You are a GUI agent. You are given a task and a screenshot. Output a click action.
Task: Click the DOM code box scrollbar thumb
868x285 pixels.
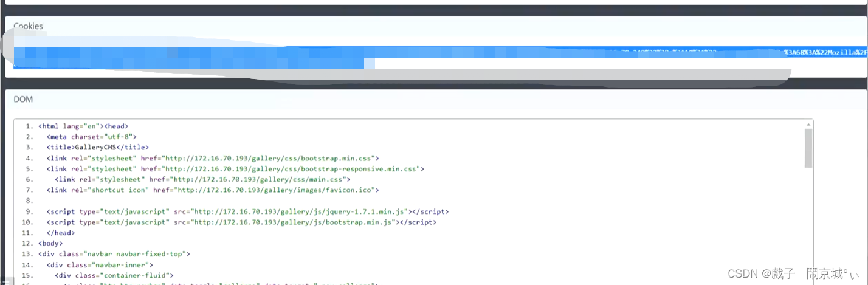tap(808, 148)
